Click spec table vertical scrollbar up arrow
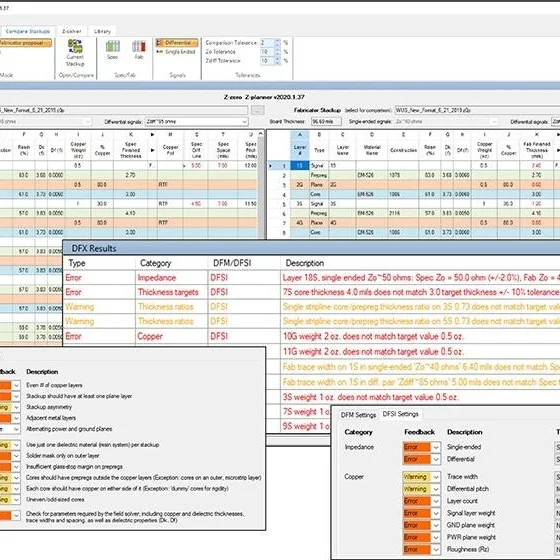Image resolution: width=560 pixels, height=560 pixels. [261, 134]
